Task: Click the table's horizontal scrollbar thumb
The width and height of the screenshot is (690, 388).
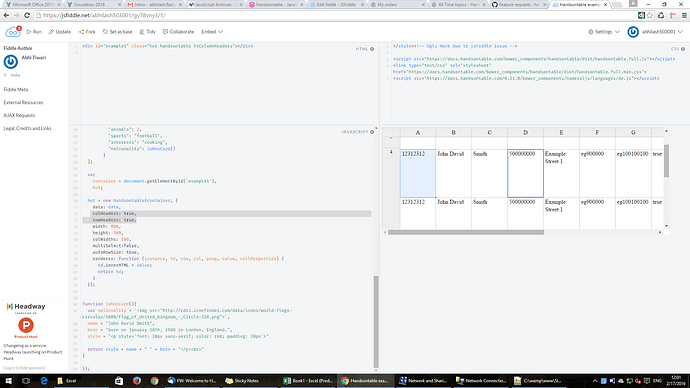Action: [x=466, y=232]
